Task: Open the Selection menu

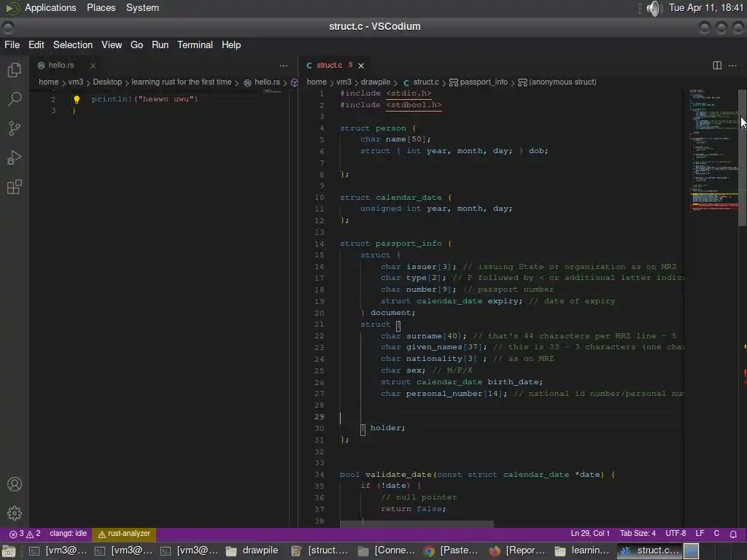Action: pos(73,44)
